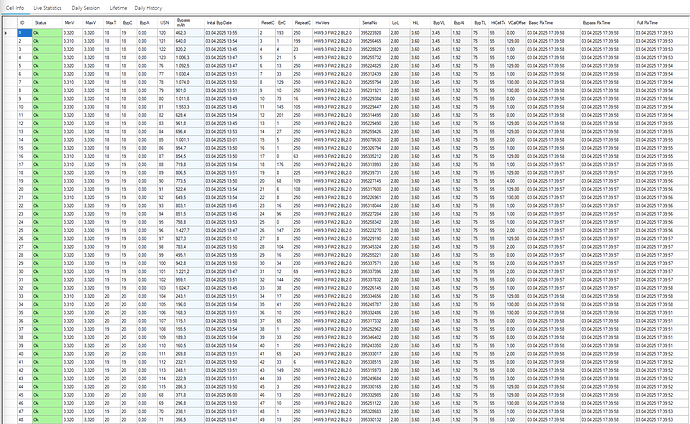Click the Bypass RxTime cell in row 22
The height and width of the screenshot is (424, 690).
pos(607,206)
